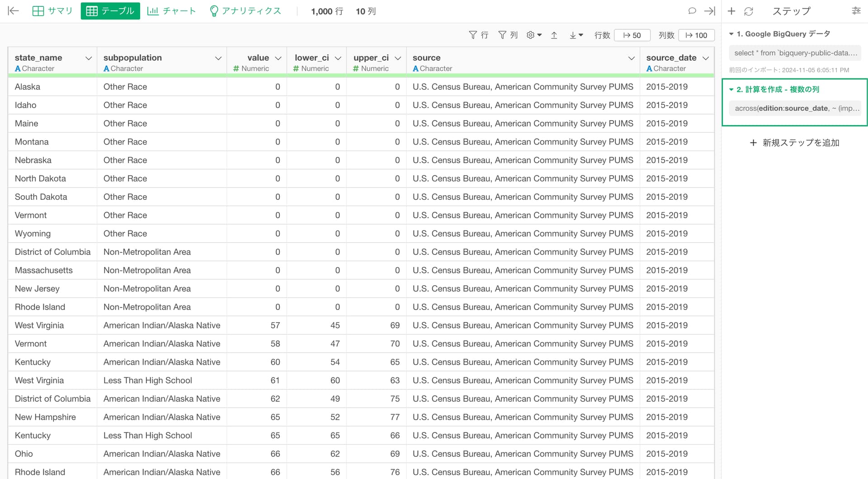Click the row filter (行) button
868x479 pixels.
pyautogui.click(x=479, y=35)
